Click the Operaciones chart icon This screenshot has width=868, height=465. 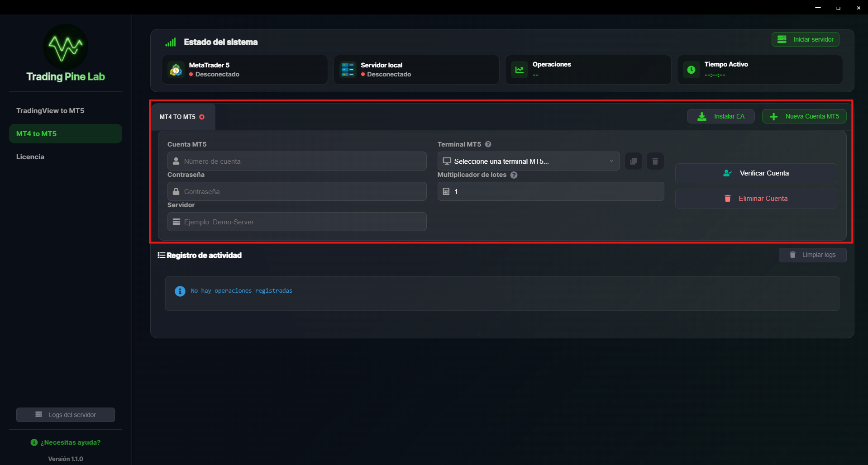(519, 69)
